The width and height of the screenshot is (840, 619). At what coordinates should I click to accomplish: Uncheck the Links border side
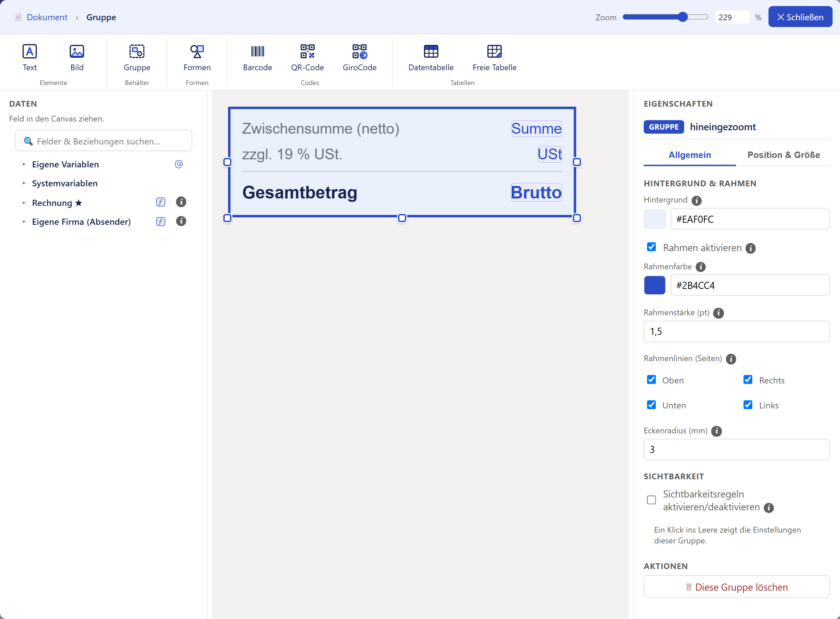(748, 405)
